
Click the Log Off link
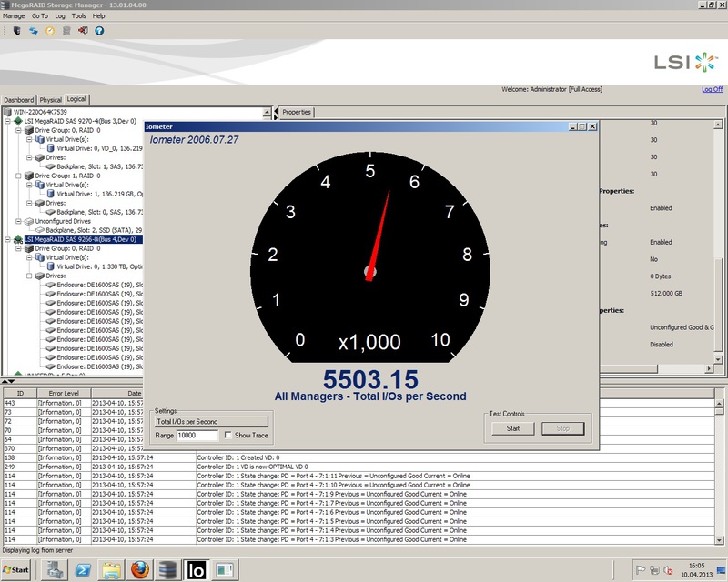pos(712,89)
